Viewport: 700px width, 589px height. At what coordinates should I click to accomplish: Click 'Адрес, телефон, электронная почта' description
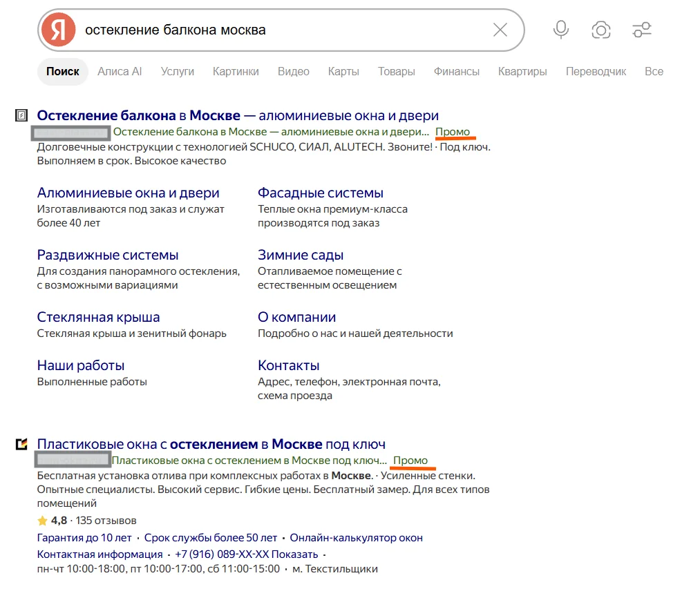point(349,389)
